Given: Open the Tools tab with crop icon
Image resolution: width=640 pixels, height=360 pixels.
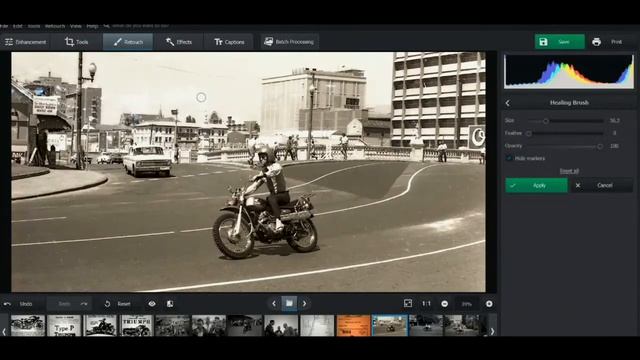Looking at the screenshot, I should pos(76,42).
